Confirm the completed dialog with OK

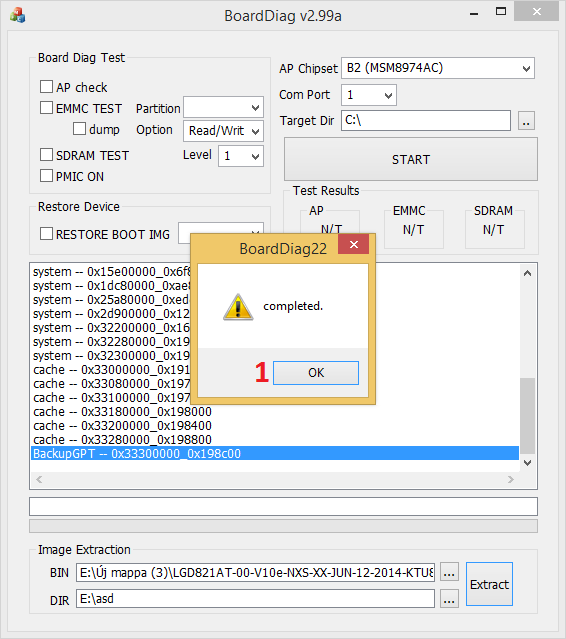click(x=316, y=372)
